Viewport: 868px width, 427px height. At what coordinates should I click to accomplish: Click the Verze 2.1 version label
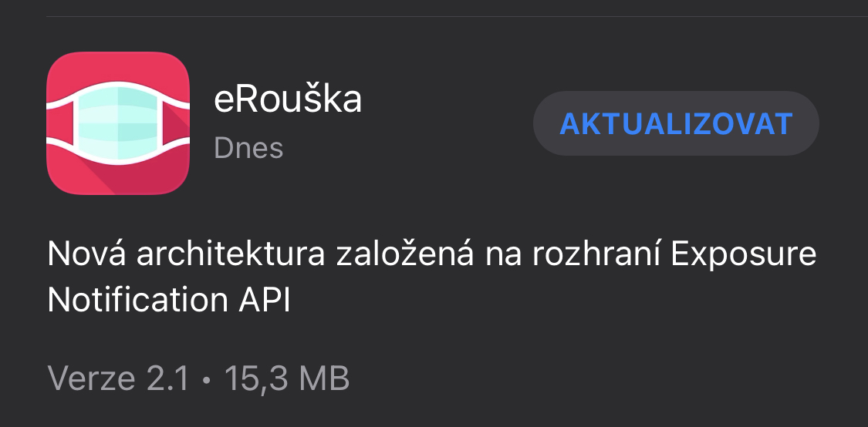coord(119,379)
